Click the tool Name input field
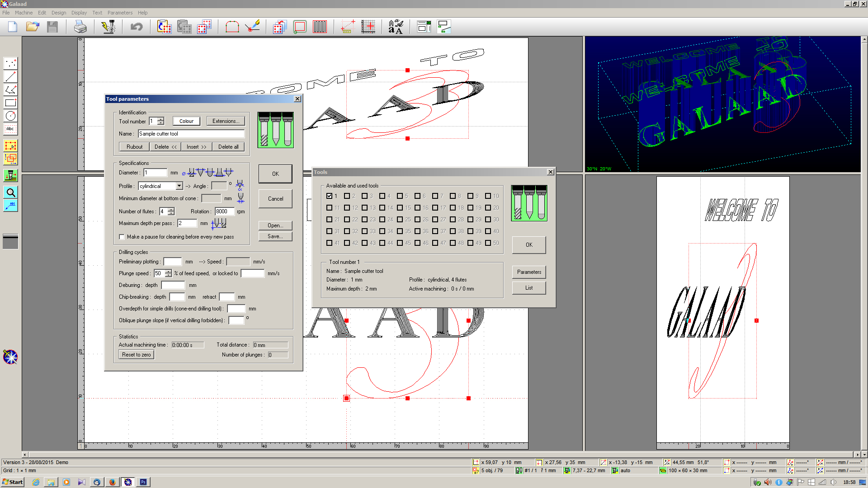 point(191,134)
